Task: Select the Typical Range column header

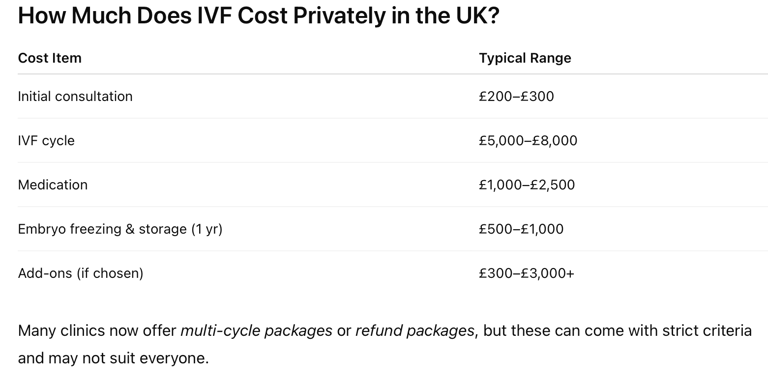Action: pyautogui.click(x=525, y=58)
